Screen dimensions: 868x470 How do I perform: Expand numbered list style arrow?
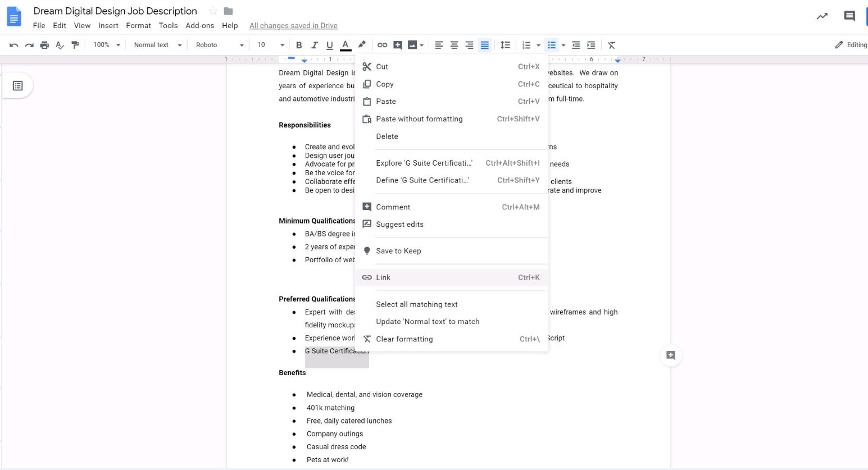coord(538,45)
